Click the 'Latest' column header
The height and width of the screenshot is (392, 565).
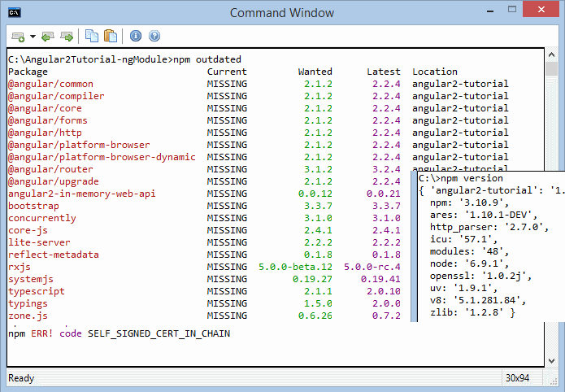pos(384,72)
